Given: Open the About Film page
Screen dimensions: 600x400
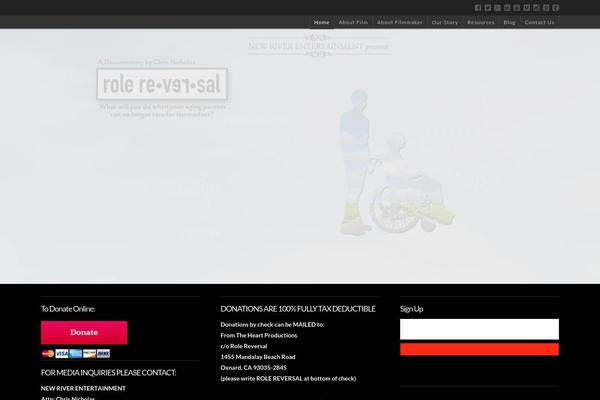Looking at the screenshot, I should [353, 22].
